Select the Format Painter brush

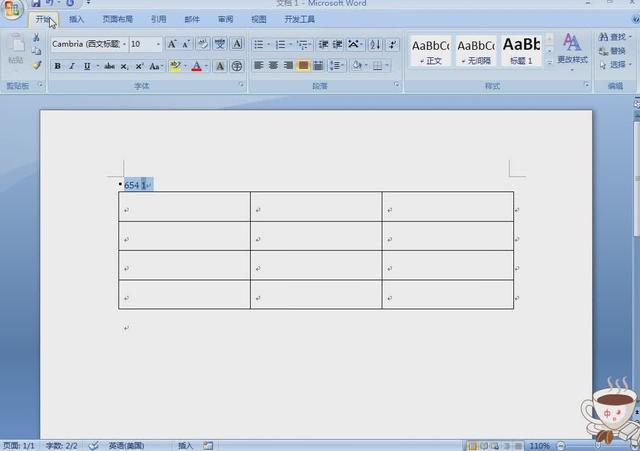[x=37, y=66]
